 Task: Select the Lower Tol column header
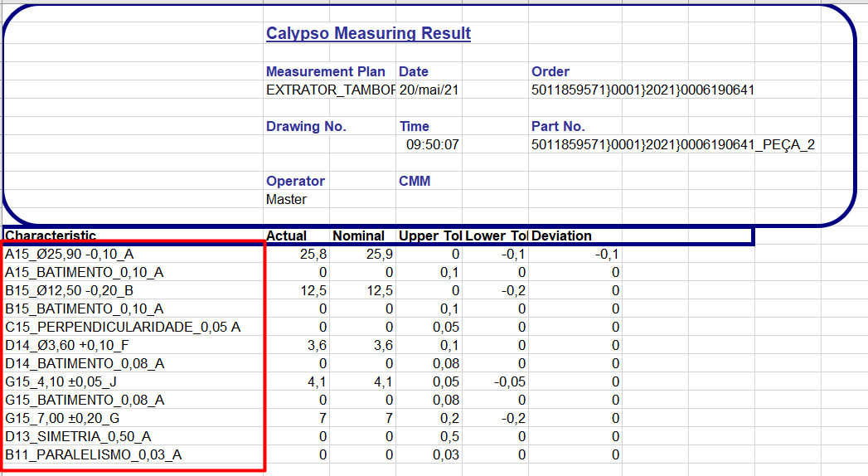pos(497,236)
